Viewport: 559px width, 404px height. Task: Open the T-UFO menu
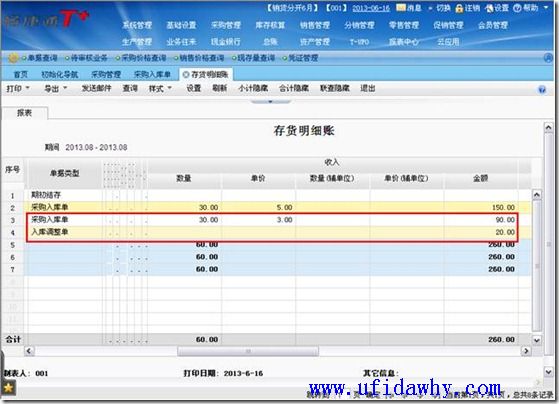tap(359, 42)
